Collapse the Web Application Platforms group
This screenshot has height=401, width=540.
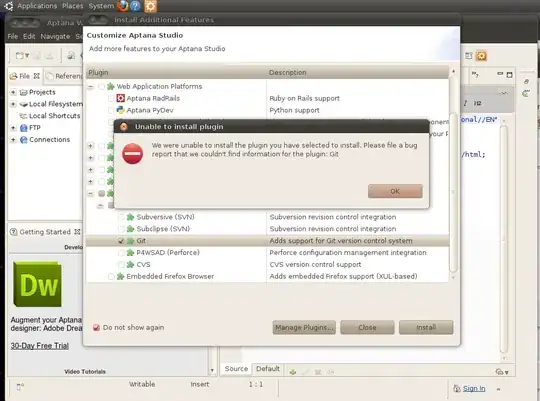coord(91,86)
